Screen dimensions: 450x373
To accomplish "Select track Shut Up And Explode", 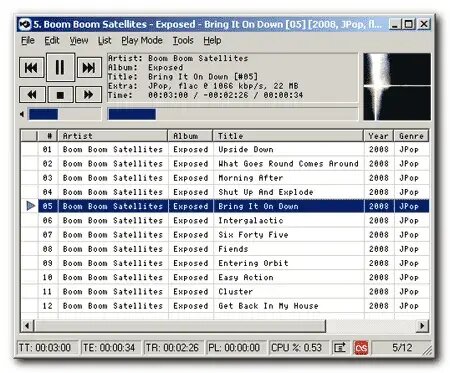I will click(x=225, y=192).
